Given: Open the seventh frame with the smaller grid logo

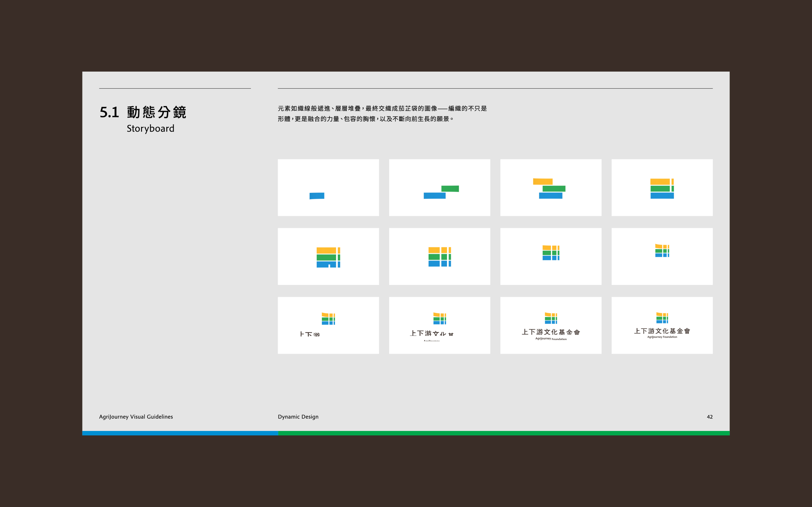Looking at the screenshot, I should pos(551,257).
